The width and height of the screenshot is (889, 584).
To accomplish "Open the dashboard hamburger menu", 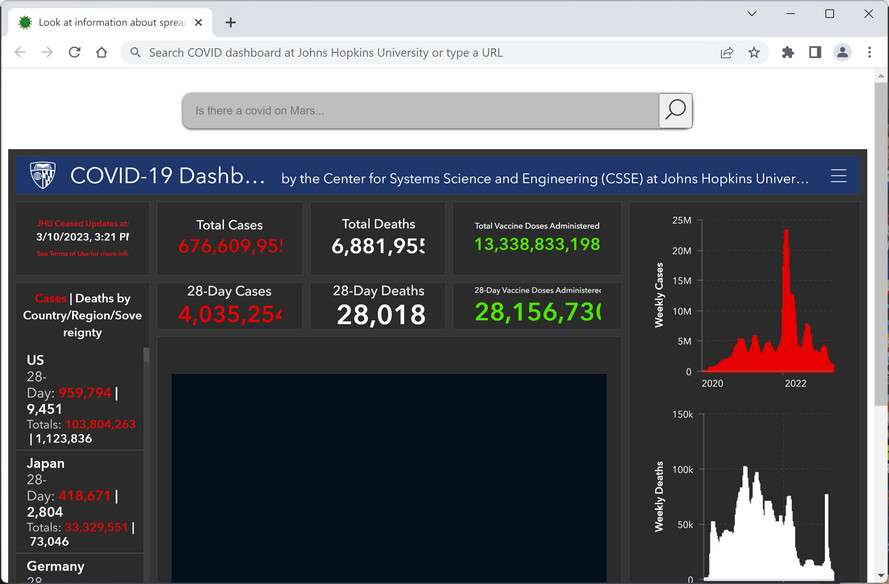I will click(839, 176).
